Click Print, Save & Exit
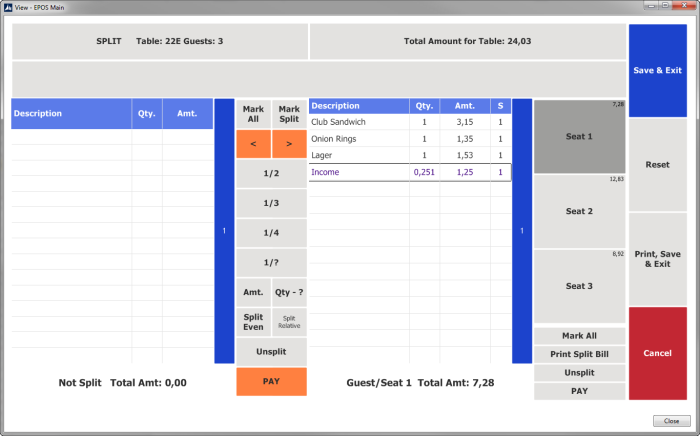Image resolution: width=700 pixels, height=436 pixels. [x=657, y=258]
